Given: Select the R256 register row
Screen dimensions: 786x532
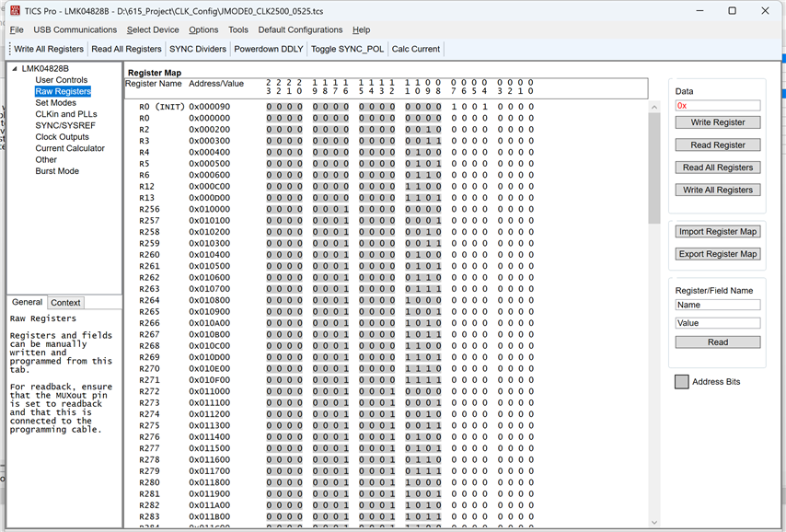Looking at the screenshot, I should (149, 209).
